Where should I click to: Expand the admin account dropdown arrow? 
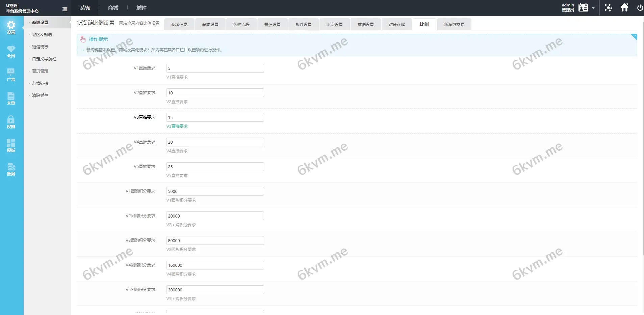tap(593, 8)
